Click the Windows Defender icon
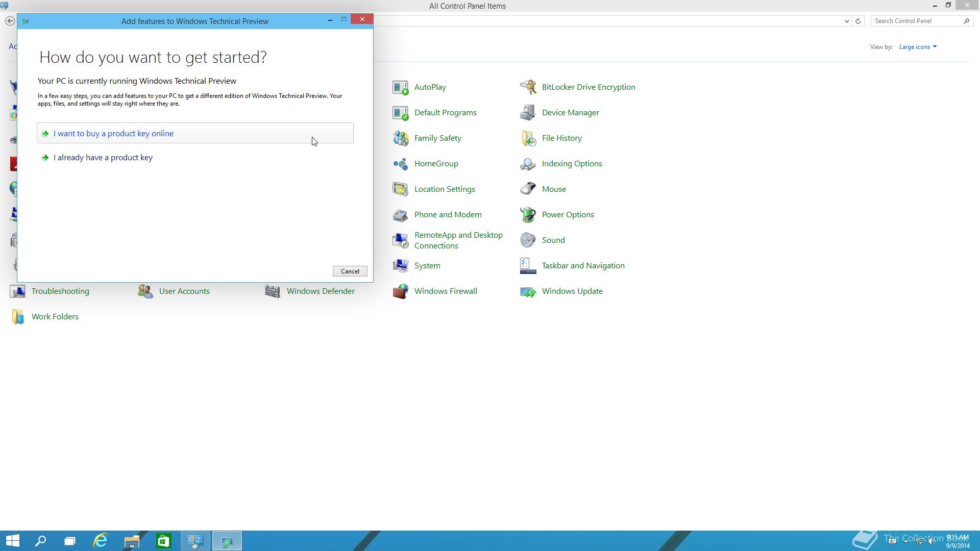 pyautogui.click(x=273, y=291)
